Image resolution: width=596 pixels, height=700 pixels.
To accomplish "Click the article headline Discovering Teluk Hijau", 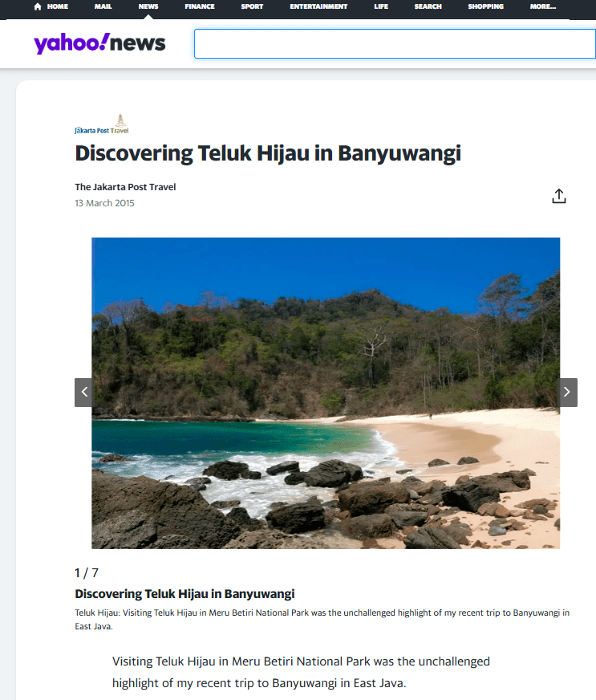I will tap(268, 153).
